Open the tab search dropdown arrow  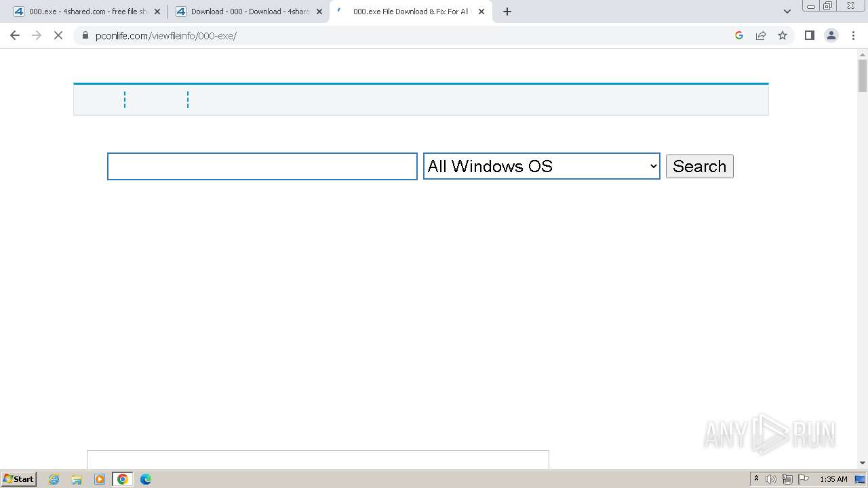(x=787, y=12)
